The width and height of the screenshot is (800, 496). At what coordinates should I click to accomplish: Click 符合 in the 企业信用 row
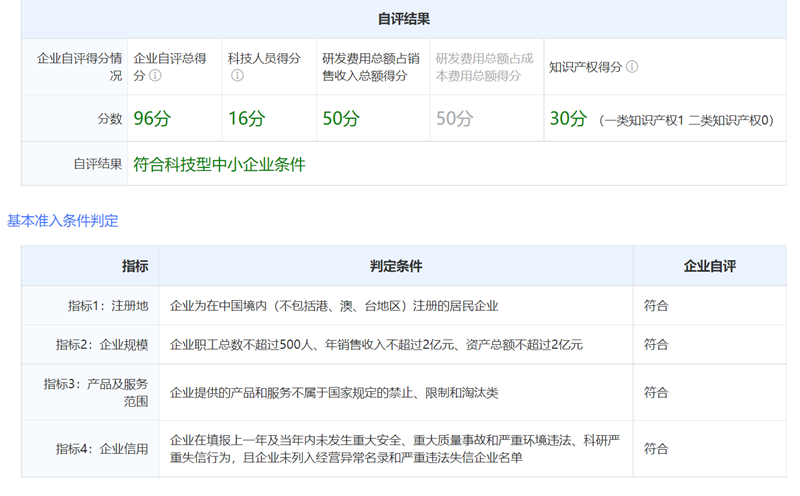pyautogui.click(x=656, y=448)
